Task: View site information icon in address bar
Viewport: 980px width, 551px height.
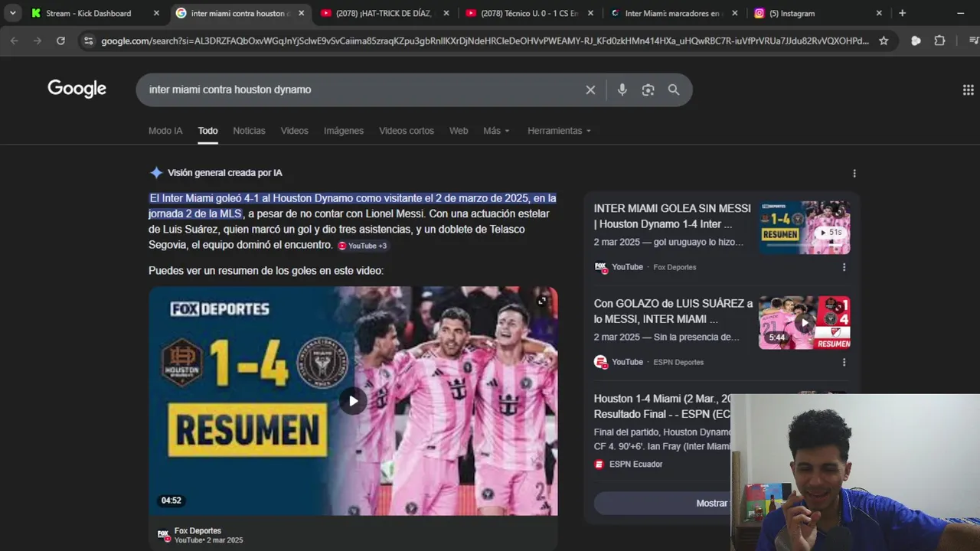Action: (x=88, y=41)
